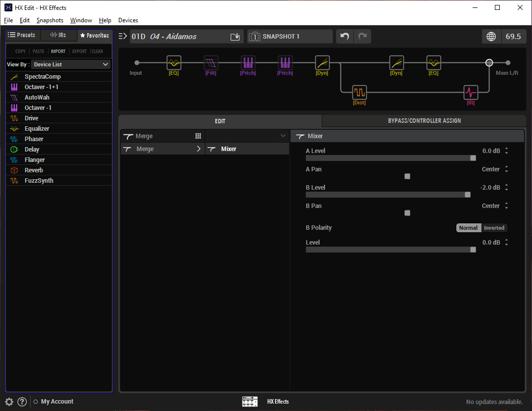Open the View By Device List dropdown

71,64
